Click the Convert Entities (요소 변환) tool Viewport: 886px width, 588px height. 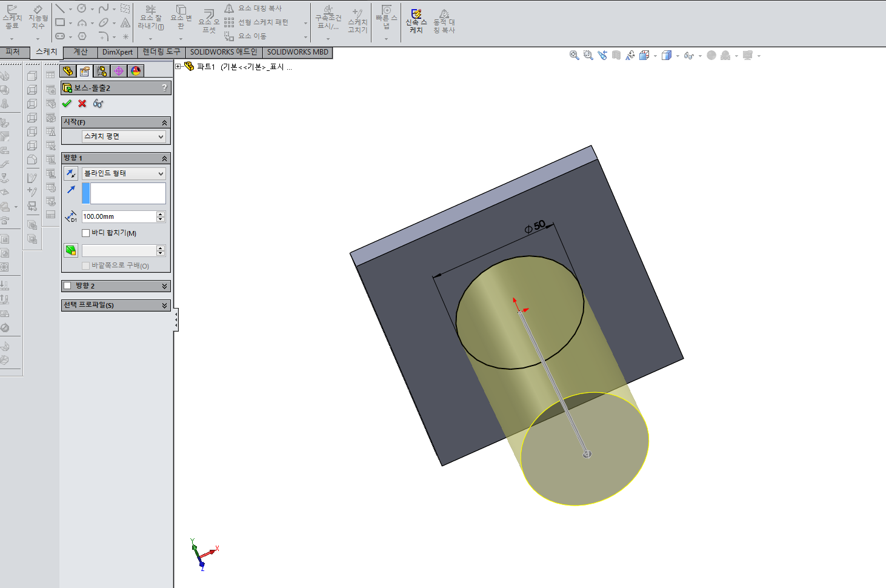[181, 17]
